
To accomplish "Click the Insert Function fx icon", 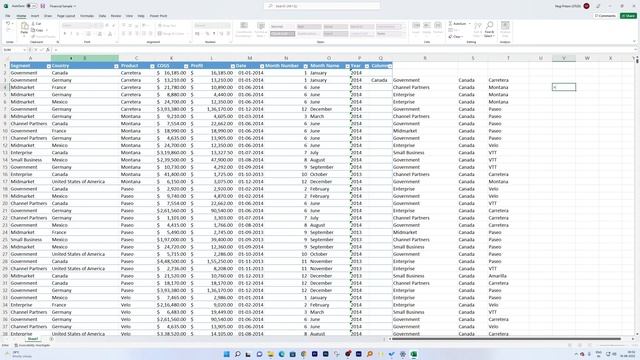I will (x=48, y=50).
